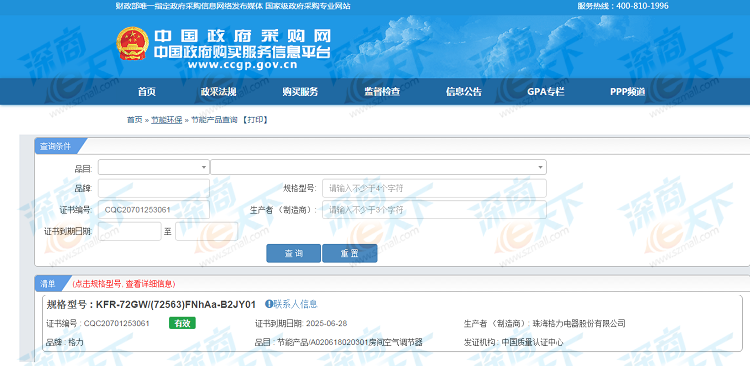
Task: Click the 节能环保 breadcrumb link
Action: pyautogui.click(x=166, y=120)
